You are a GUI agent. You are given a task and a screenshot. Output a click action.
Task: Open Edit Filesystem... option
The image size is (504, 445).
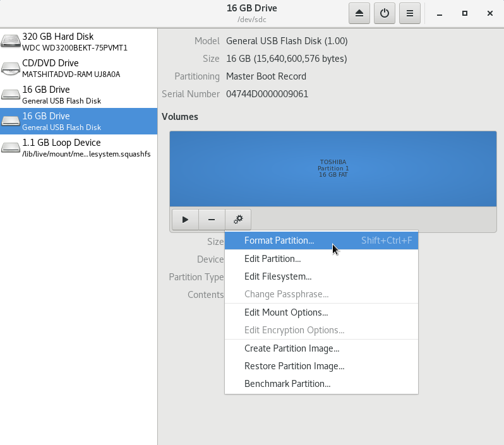(321, 276)
